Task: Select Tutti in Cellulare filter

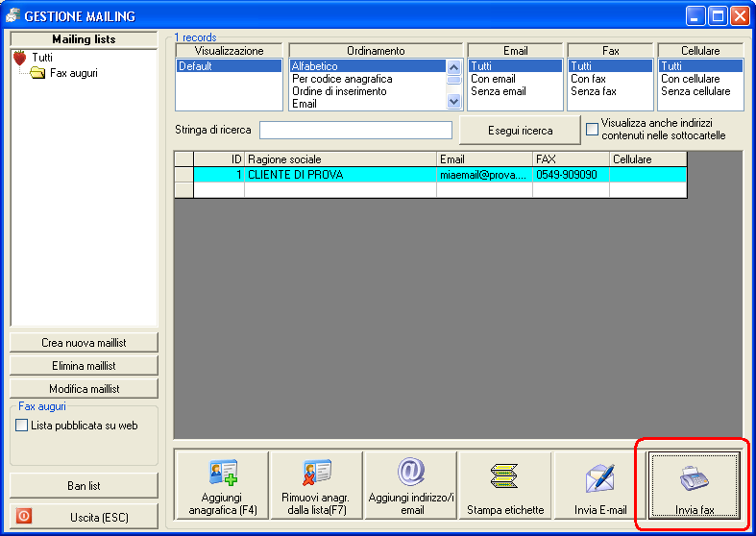Action: coord(700,66)
